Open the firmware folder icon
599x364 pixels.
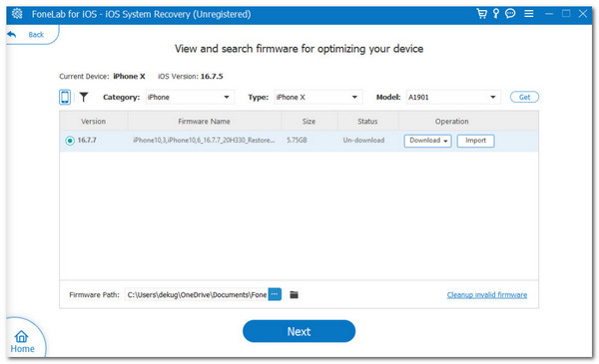pos(294,294)
